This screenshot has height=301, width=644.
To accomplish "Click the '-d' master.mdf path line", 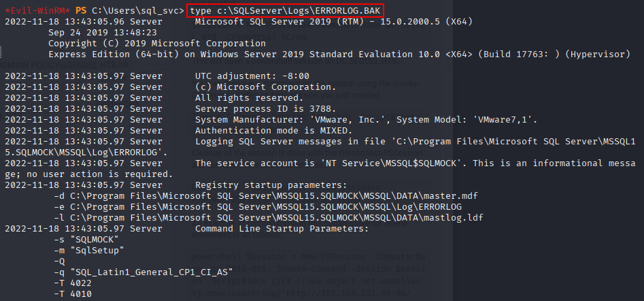I will 266,195.
